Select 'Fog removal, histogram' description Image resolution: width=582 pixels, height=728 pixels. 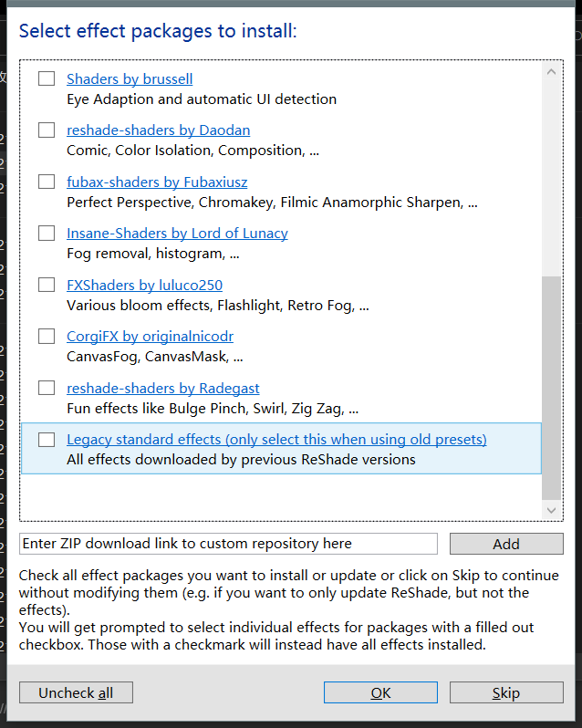152,254
